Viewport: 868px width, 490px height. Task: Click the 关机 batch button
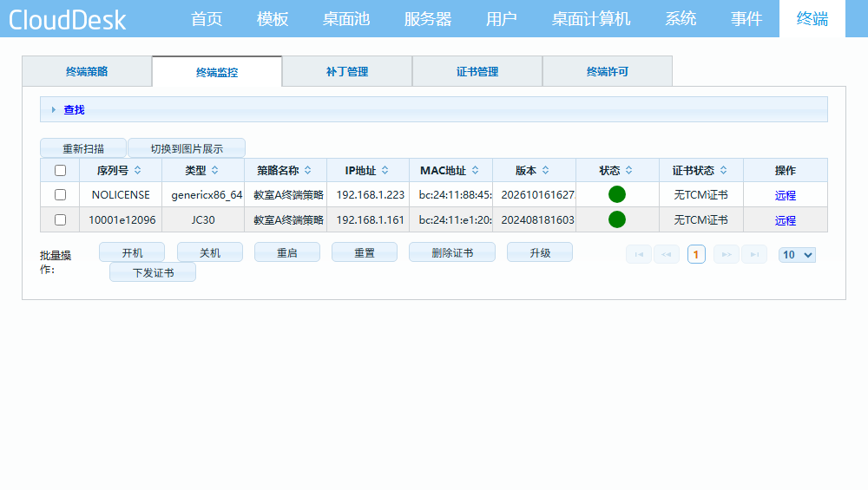210,252
